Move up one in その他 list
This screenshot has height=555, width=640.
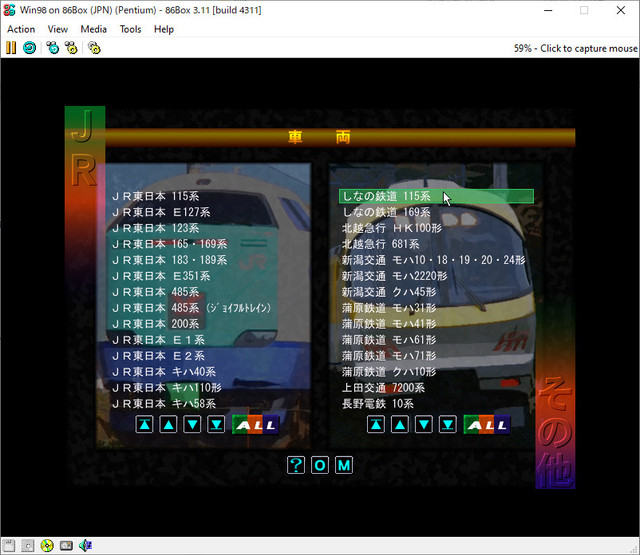tap(400, 425)
